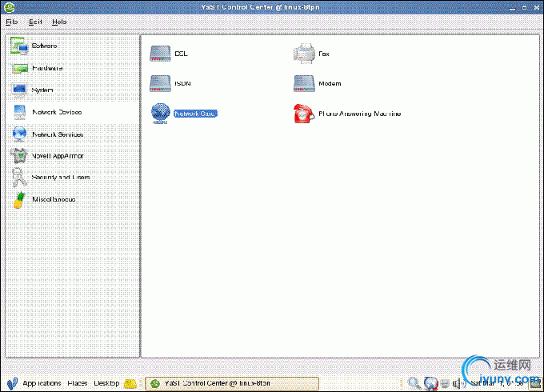Open the Applications panel menu

coord(42,383)
